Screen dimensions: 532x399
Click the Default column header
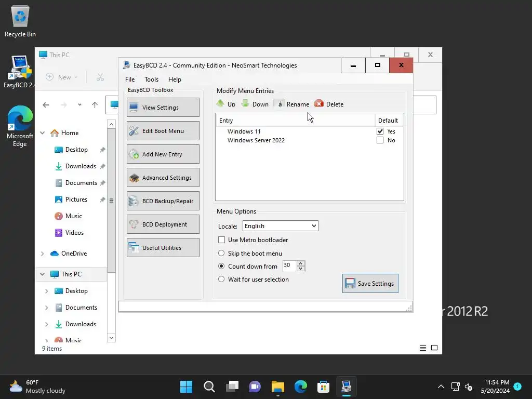click(x=389, y=121)
